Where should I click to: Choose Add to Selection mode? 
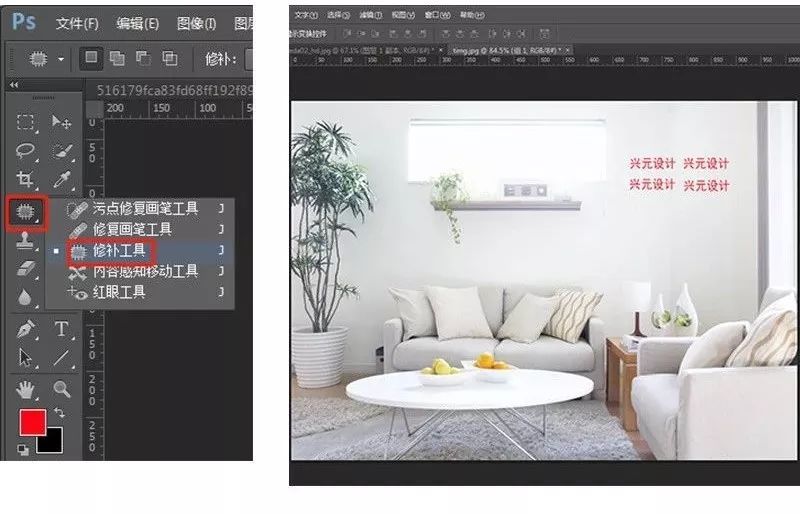tap(117, 58)
